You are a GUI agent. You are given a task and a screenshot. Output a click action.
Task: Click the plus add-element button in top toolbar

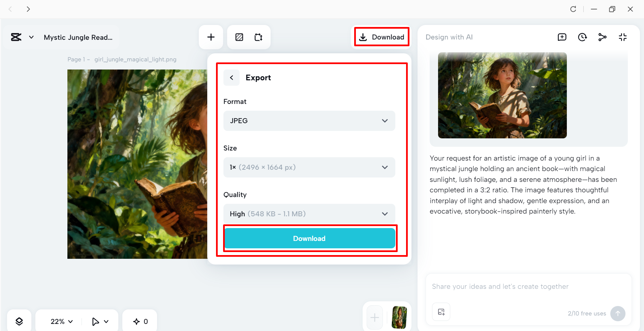[x=211, y=37]
